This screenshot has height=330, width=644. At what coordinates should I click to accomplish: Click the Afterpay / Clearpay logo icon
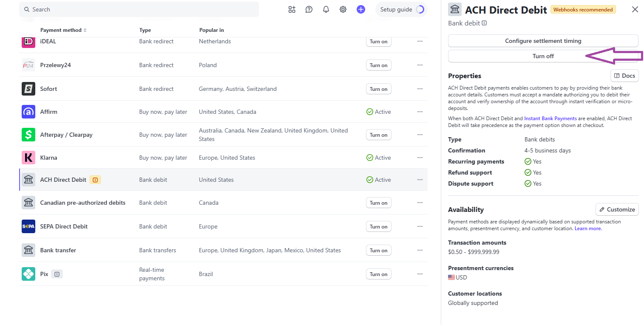pos(28,135)
